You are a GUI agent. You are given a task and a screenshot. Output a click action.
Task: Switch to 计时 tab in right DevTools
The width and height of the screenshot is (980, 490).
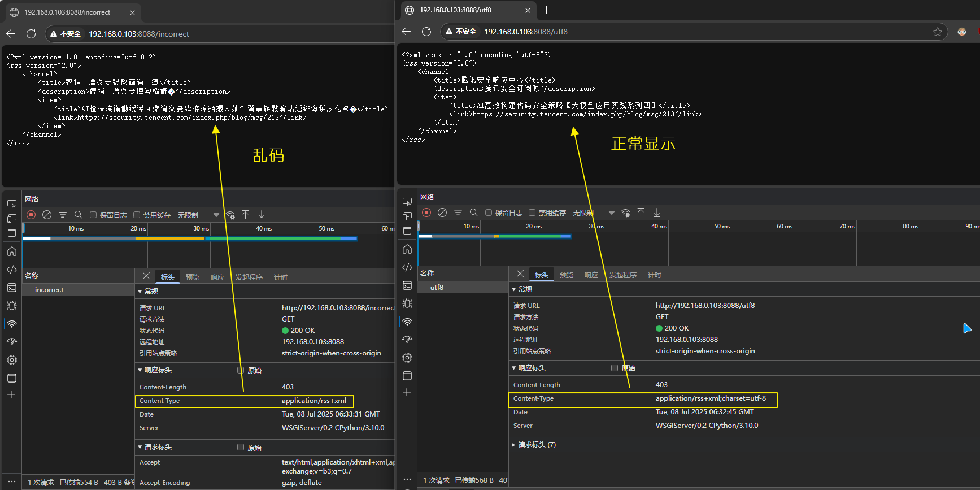655,275
